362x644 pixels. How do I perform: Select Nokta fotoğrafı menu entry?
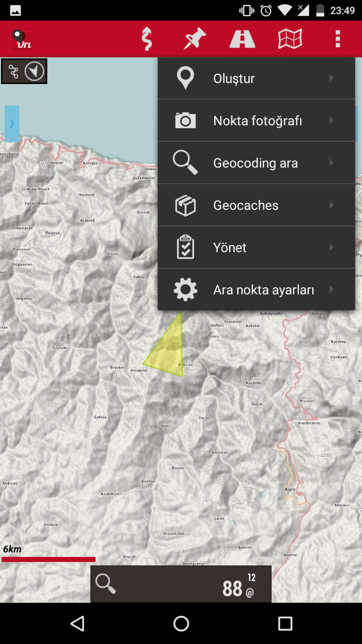point(256,121)
